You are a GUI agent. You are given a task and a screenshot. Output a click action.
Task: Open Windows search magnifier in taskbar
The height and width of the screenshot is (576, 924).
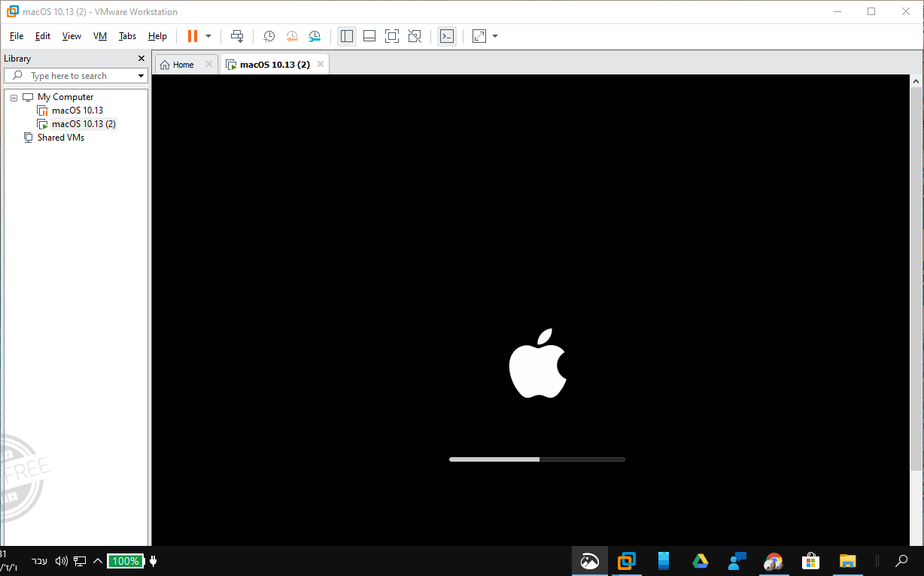coord(901,561)
